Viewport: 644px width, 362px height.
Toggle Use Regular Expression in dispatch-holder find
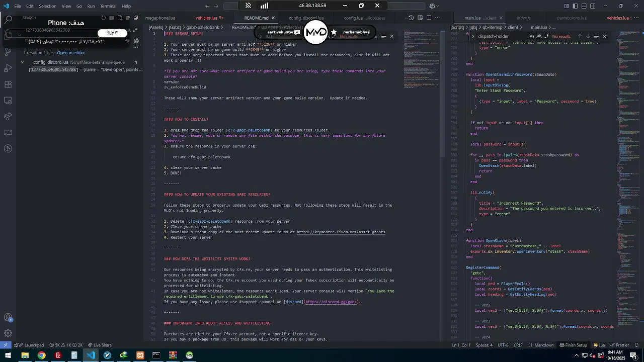547,36
